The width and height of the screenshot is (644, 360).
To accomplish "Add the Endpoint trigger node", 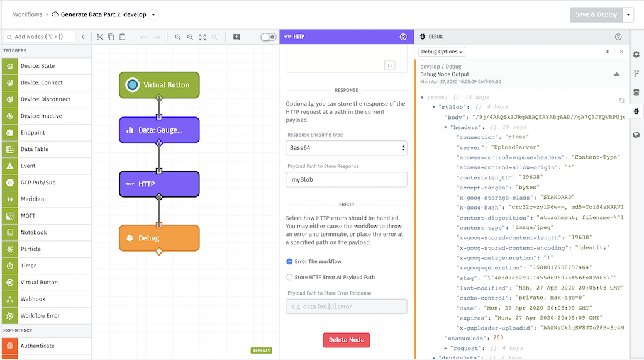I will [47, 132].
